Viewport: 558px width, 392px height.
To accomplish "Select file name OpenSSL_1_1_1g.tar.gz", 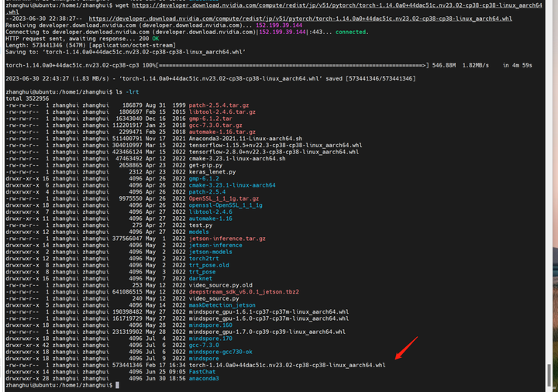I will pos(224,198).
